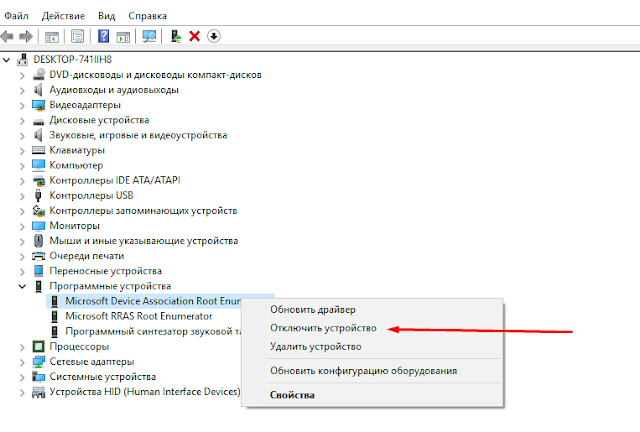Toggle the console tree pane icon
The width and height of the screenshot is (640, 432).
pos(52,37)
